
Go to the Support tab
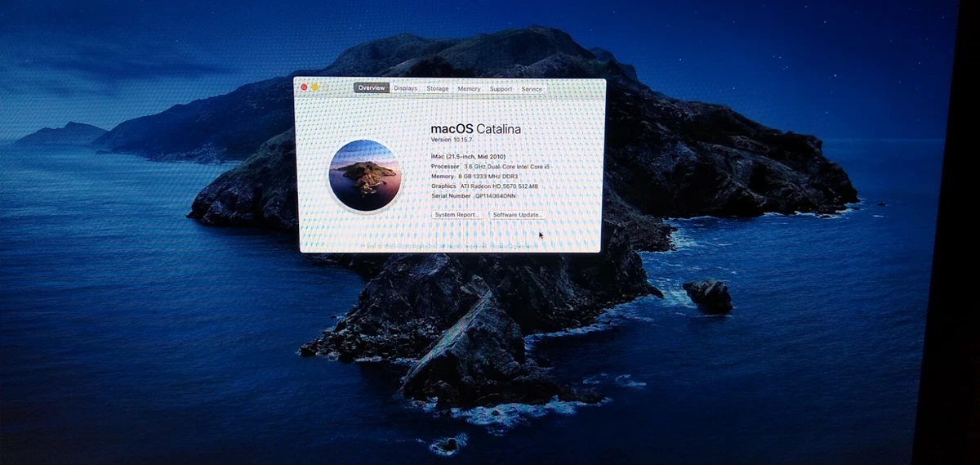point(501,88)
